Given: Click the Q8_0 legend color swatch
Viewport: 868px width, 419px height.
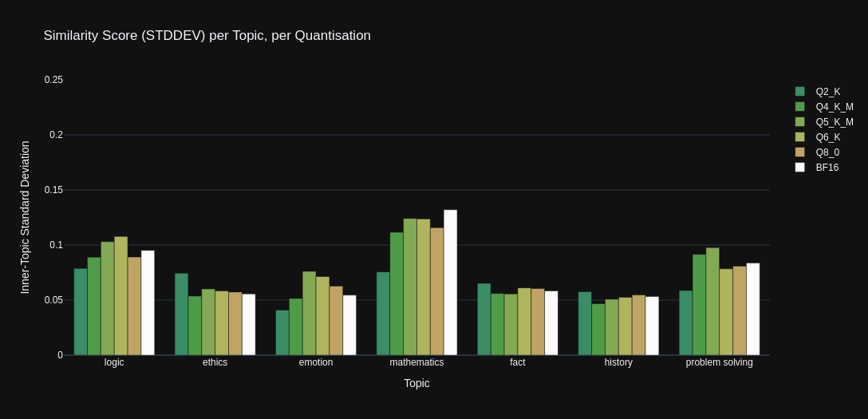Looking at the screenshot, I should 800,152.
